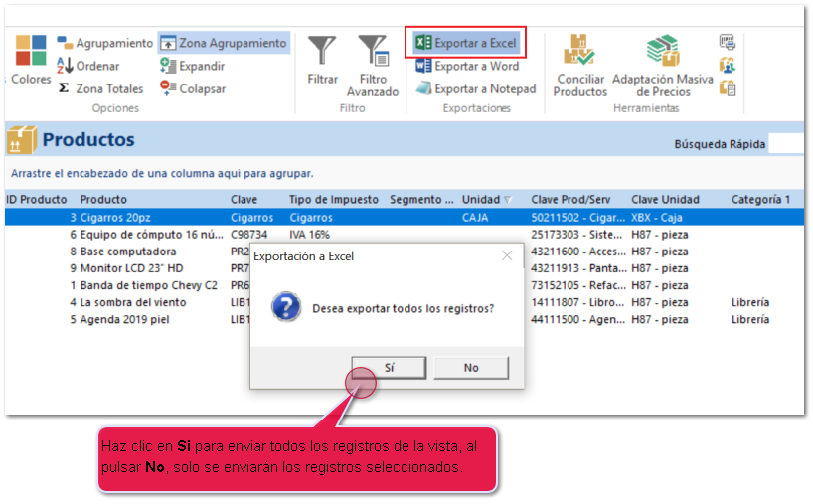Click the Agrupamiento option
This screenshot has height=504, width=813.
click(104, 43)
